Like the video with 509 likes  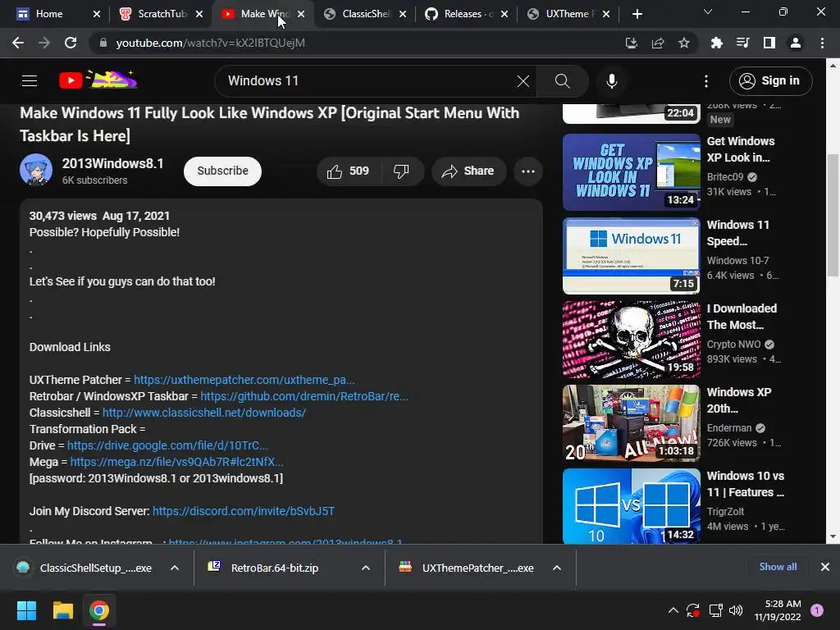click(349, 171)
